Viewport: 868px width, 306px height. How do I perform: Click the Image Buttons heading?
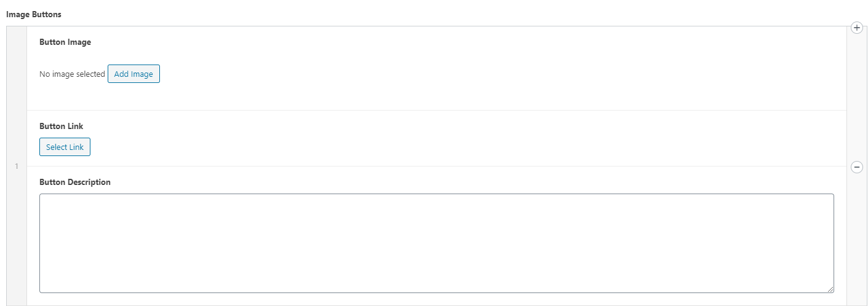(x=33, y=14)
